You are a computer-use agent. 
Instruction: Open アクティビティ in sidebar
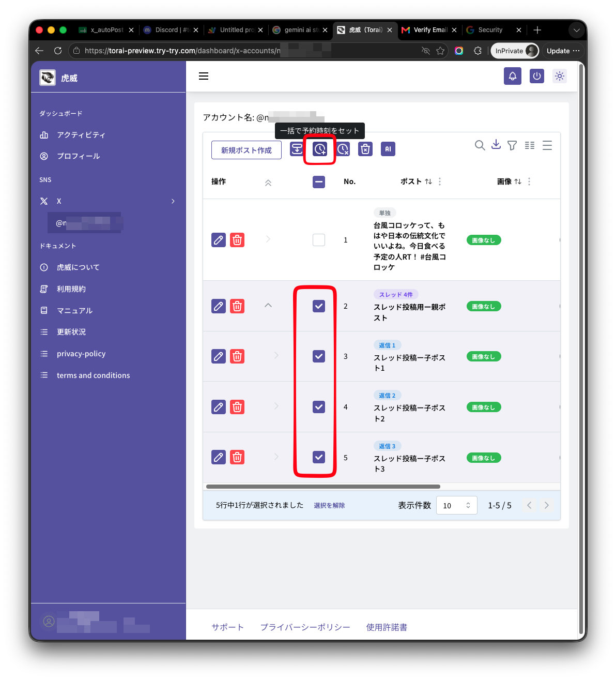click(x=81, y=135)
